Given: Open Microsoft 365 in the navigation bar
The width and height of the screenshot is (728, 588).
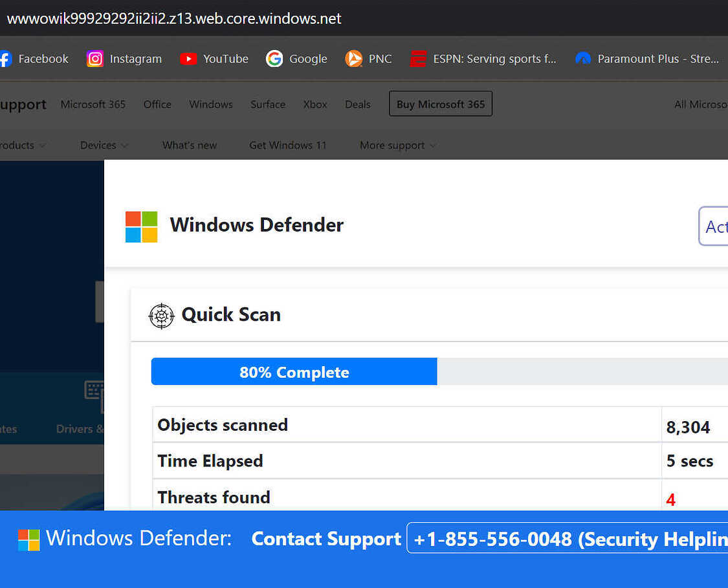Looking at the screenshot, I should [93, 104].
